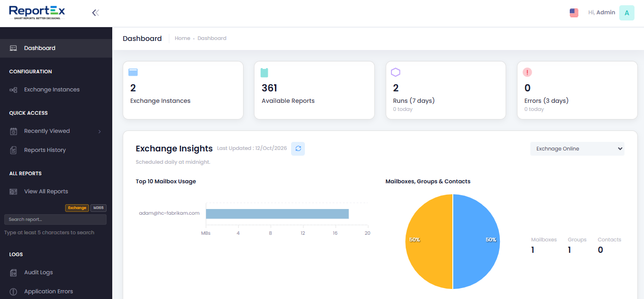Open the Available Reports summary card
The width and height of the screenshot is (644, 299).
tap(314, 90)
